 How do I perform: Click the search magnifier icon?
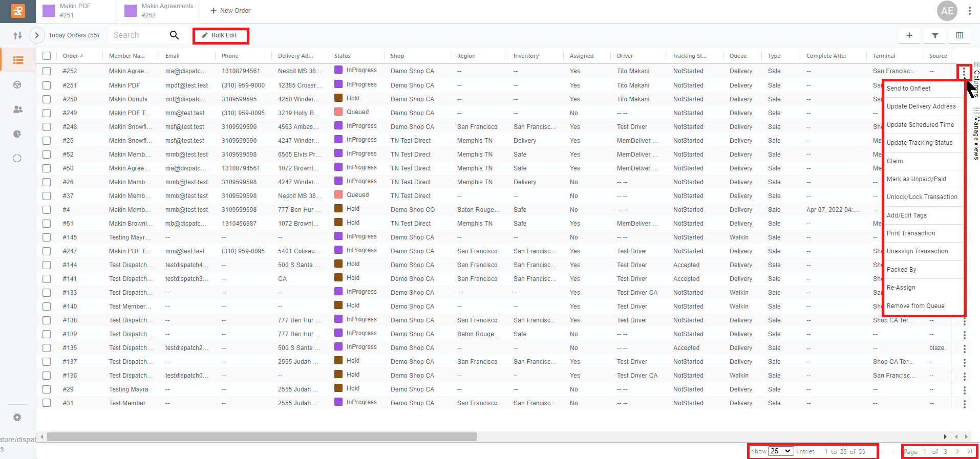(174, 35)
